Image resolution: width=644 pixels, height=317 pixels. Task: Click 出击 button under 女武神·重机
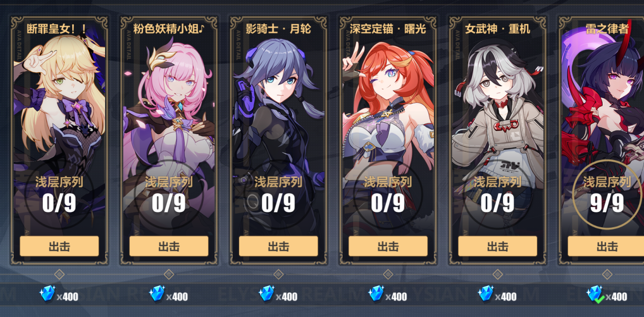click(x=497, y=246)
